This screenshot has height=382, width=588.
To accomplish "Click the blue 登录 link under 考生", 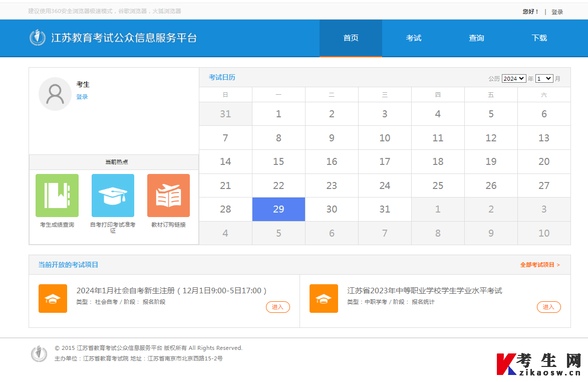I will tap(82, 97).
